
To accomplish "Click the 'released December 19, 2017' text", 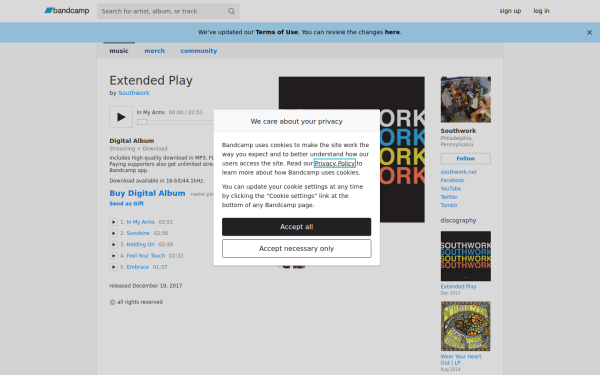I will 146,286.
